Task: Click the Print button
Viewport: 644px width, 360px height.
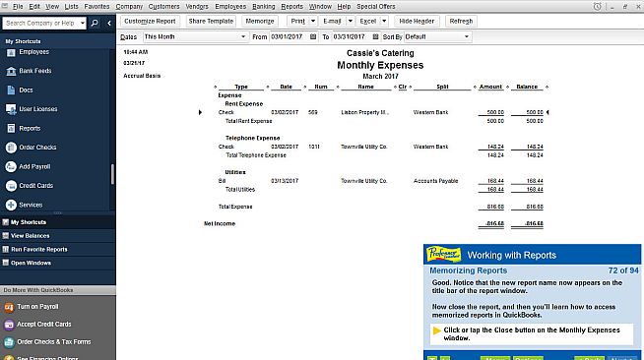Action: tap(297, 21)
